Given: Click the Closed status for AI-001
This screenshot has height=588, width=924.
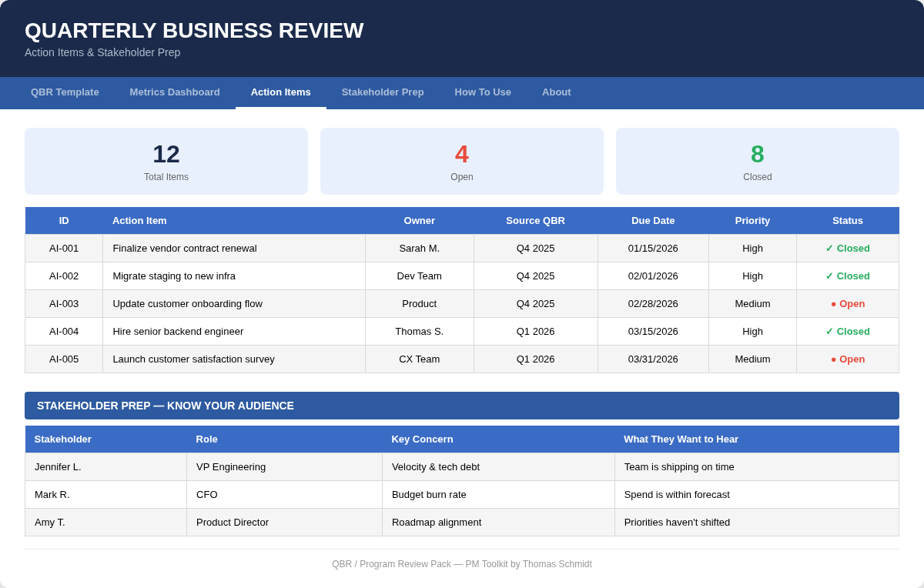Looking at the screenshot, I should point(847,249).
